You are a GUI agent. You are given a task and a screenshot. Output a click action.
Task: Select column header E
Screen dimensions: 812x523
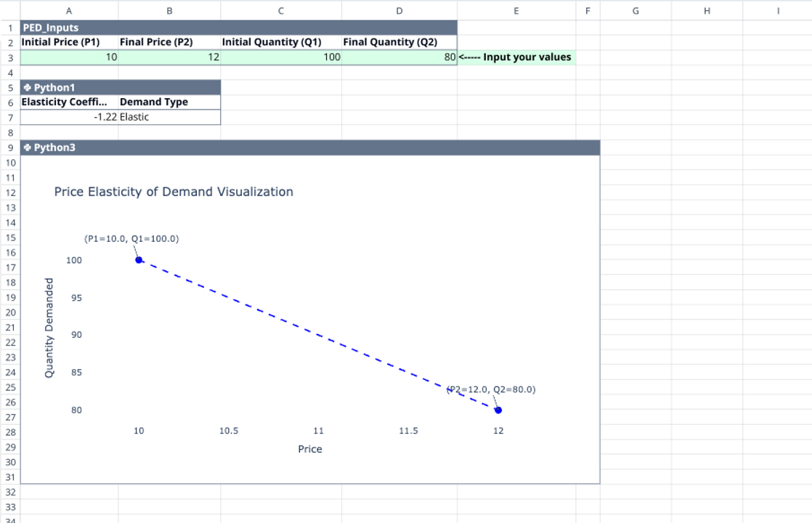[x=516, y=11]
